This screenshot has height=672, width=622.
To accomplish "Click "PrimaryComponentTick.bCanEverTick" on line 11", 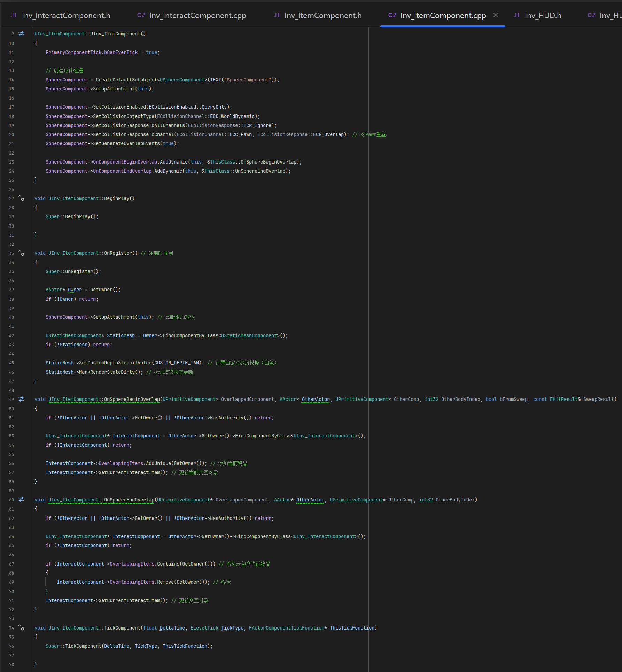I will (92, 53).
